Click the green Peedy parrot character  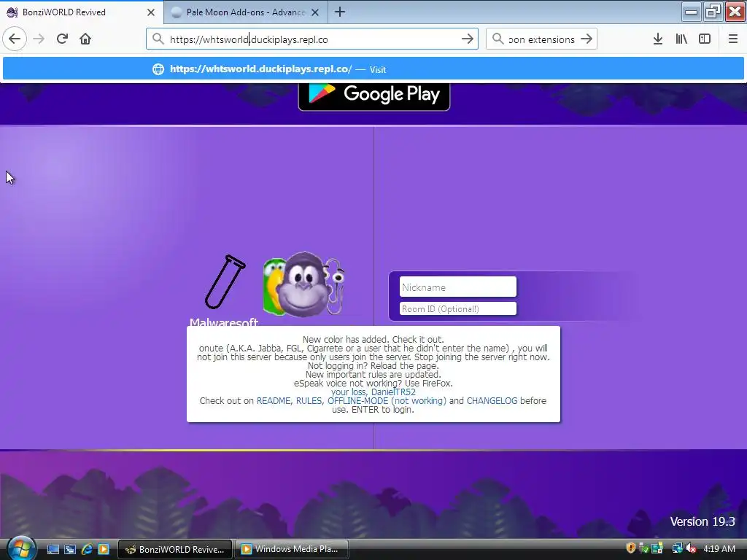pyautogui.click(x=273, y=286)
